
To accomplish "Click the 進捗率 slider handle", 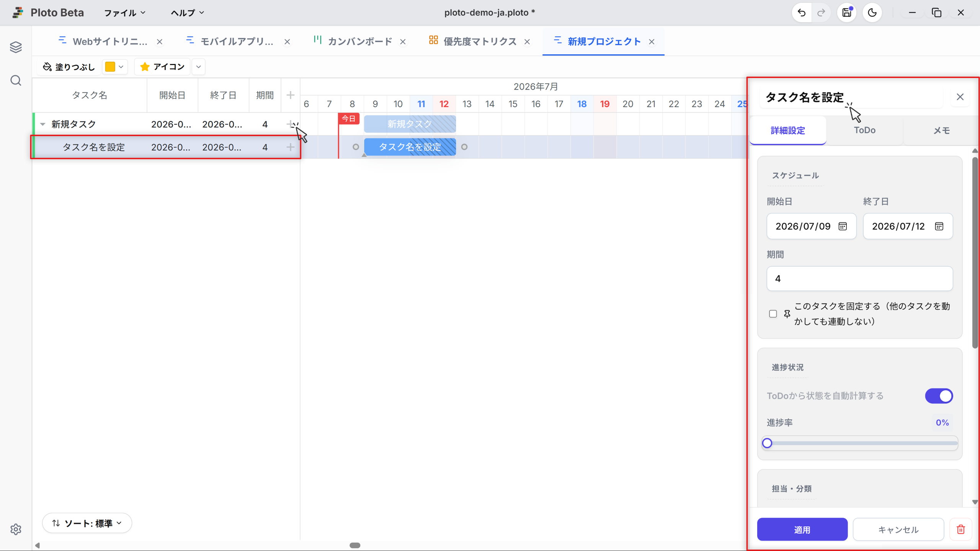I will coord(767,443).
